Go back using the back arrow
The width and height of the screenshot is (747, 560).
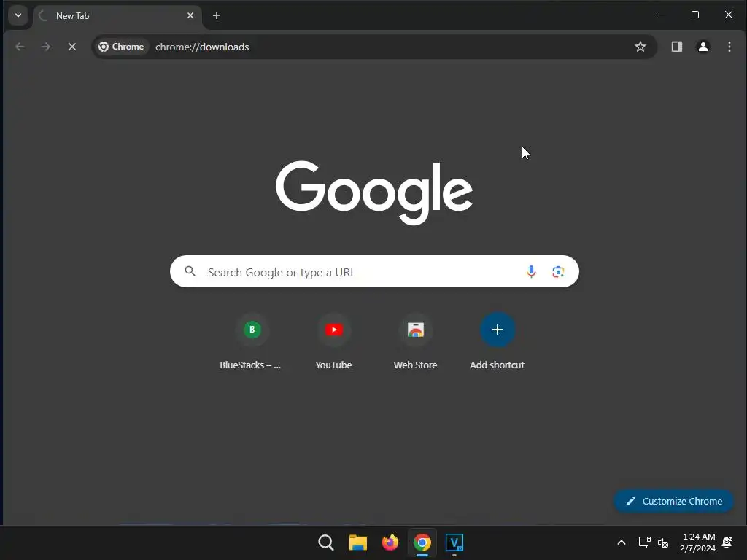click(20, 47)
